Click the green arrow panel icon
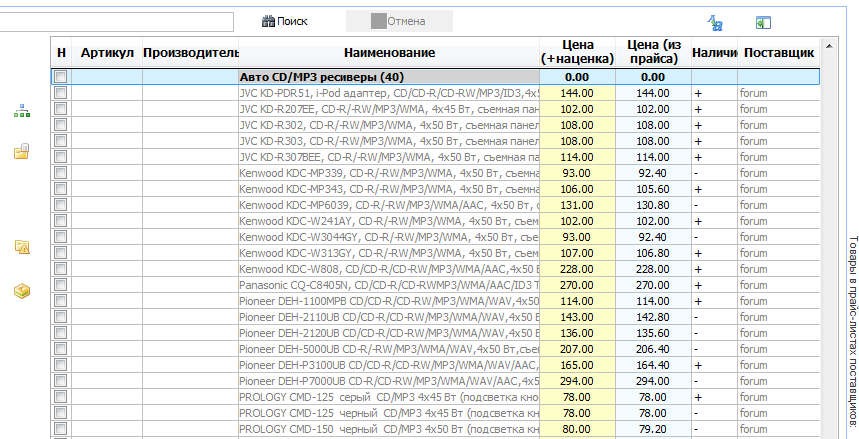 (x=763, y=22)
